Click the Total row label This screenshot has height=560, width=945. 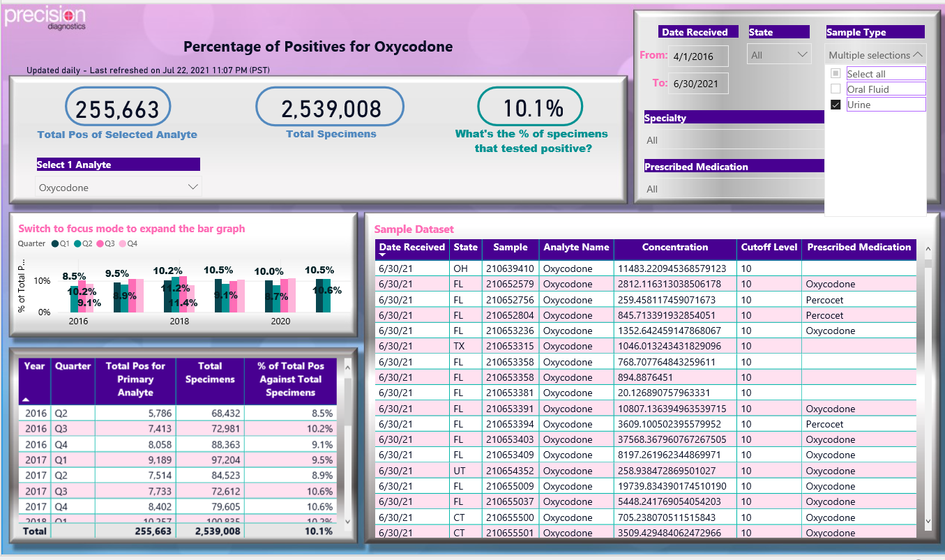[x=36, y=531]
